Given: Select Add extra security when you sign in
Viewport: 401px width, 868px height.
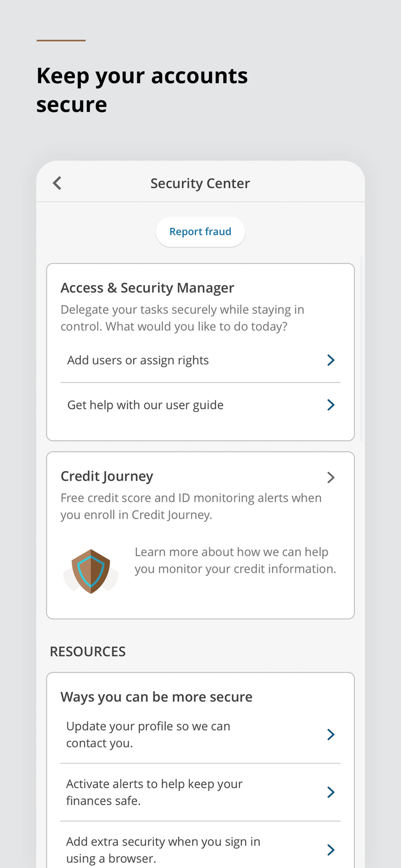Looking at the screenshot, I should pos(163,850).
